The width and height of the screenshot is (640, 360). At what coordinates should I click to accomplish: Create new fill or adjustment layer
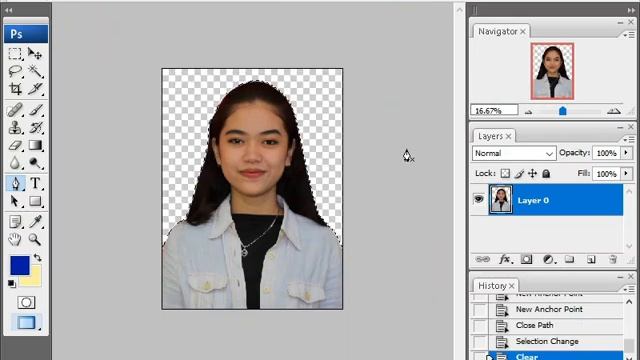[x=549, y=260]
